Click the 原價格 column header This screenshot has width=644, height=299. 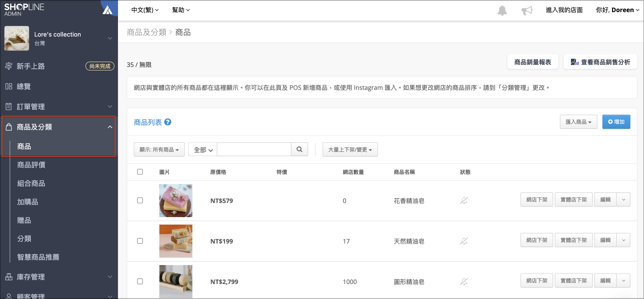218,172
